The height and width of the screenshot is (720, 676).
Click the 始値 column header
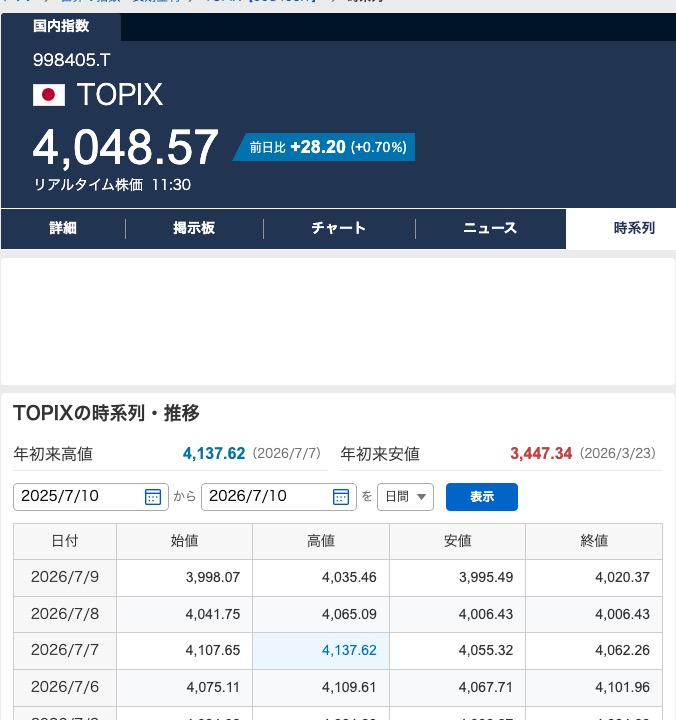click(184, 541)
